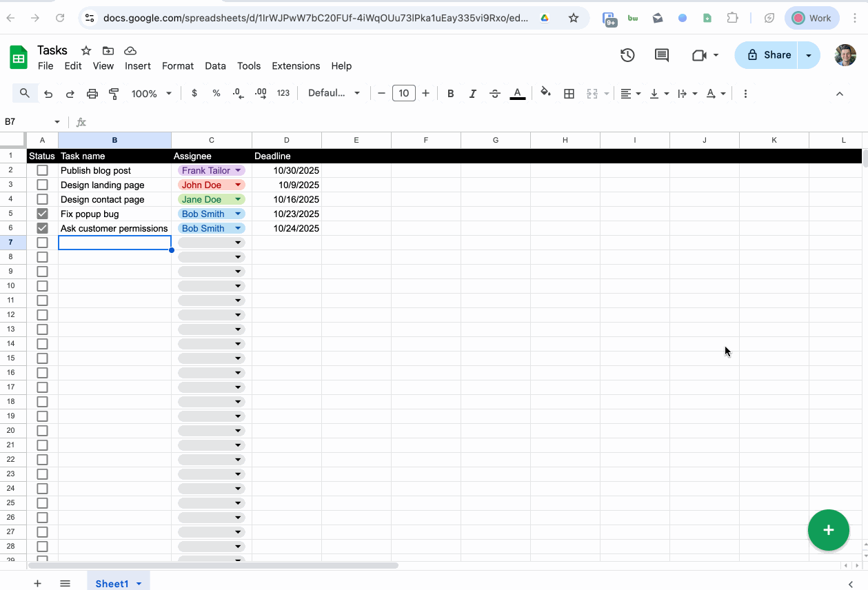Switch to the Sheet1 tab
Viewport: 868px width, 590px height.
[x=112, y=583]
